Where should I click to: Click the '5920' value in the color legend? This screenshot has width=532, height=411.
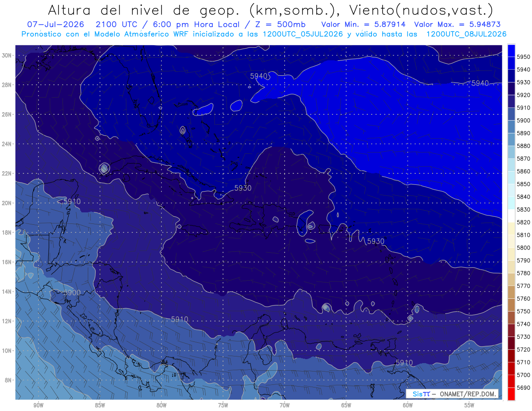(524, 95)
